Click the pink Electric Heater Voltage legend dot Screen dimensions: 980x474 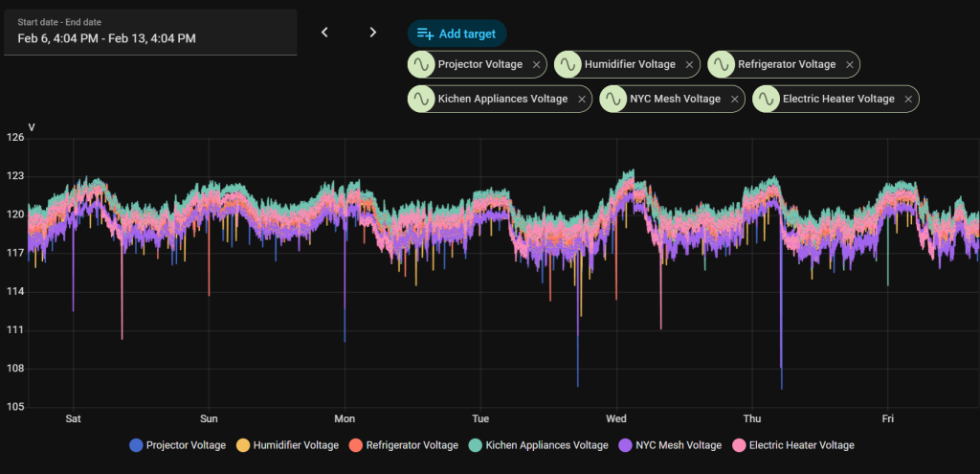point(739,445)
